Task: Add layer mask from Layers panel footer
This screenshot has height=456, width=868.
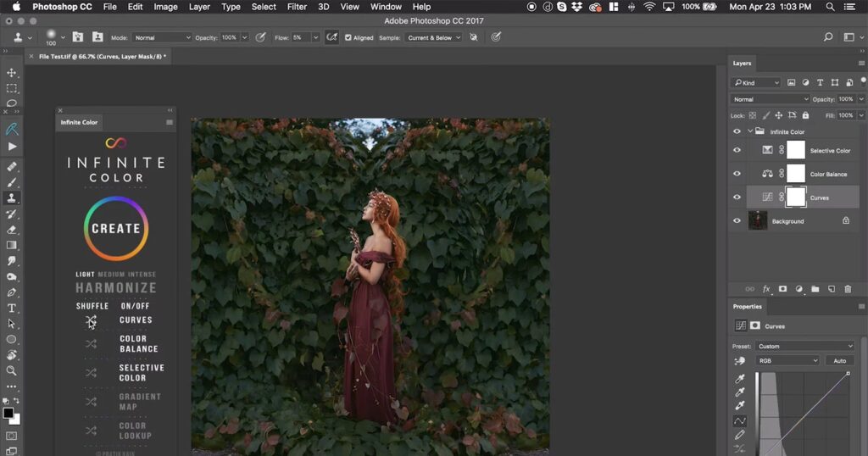Action: (x=782, y=289)
